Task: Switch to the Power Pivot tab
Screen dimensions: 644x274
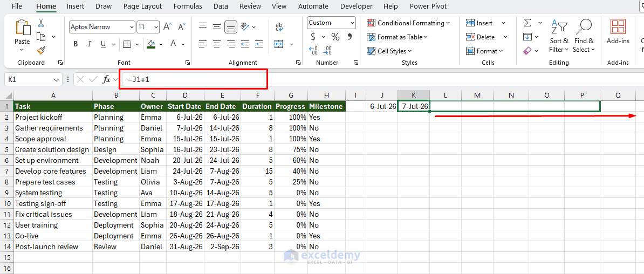Action: 428,6
